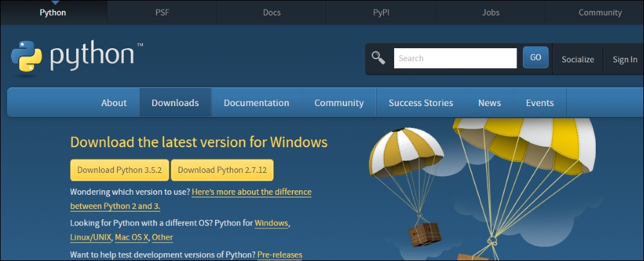This screenshot has height=261, width=644.
Task: Open the News navigation item
Action: [x=489, y=103]
